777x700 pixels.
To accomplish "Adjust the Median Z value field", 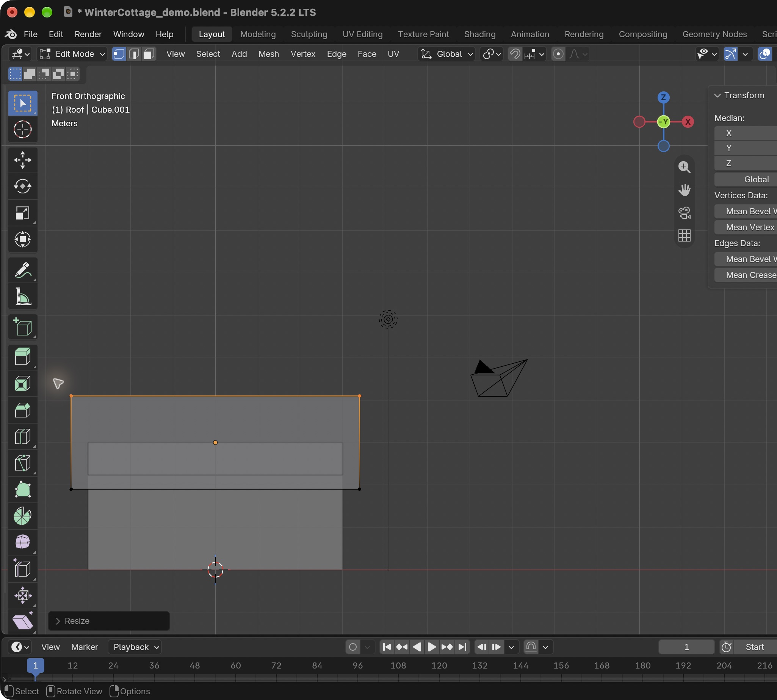I will pyautogui.click(x=746, y=163).
